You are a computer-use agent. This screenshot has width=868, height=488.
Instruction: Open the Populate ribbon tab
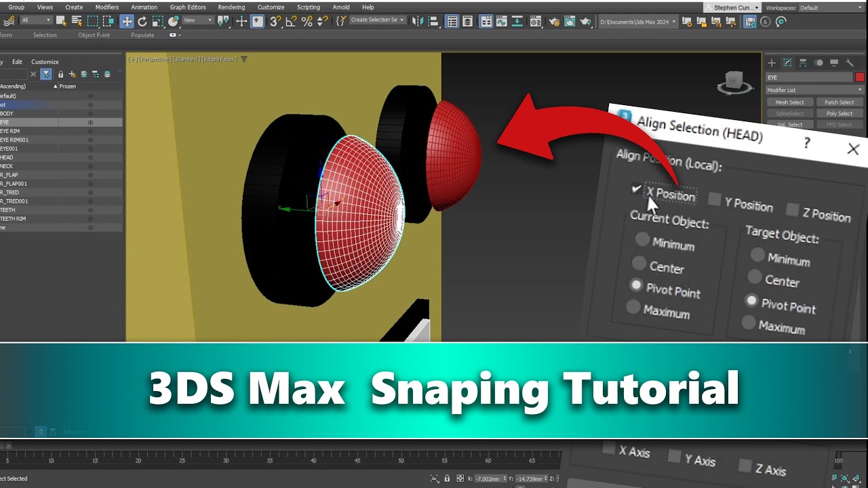(x=142, y=35)
